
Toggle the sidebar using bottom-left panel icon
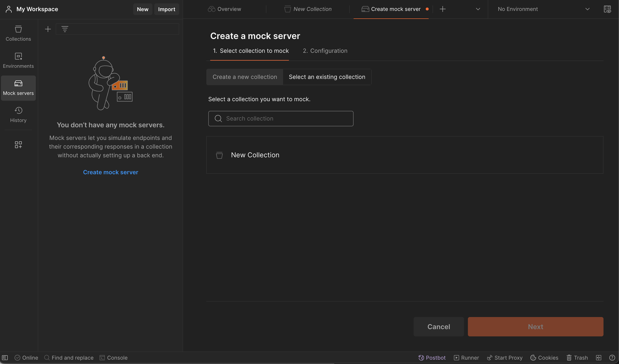[x=5, y=358]
